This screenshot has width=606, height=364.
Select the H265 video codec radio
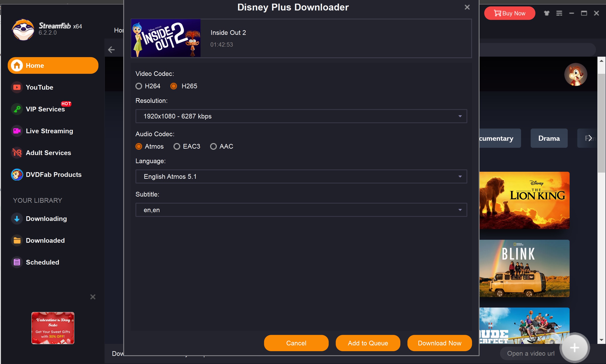(x=174, y=86)
